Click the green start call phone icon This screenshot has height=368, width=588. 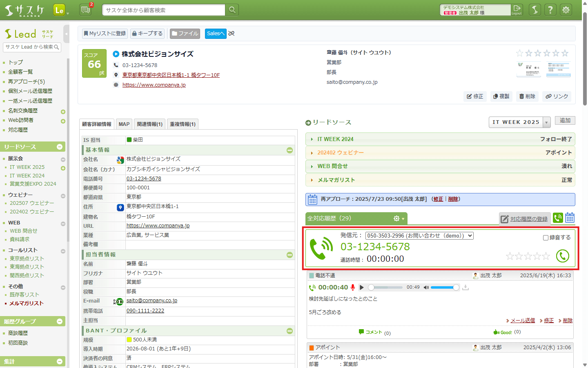563,256
